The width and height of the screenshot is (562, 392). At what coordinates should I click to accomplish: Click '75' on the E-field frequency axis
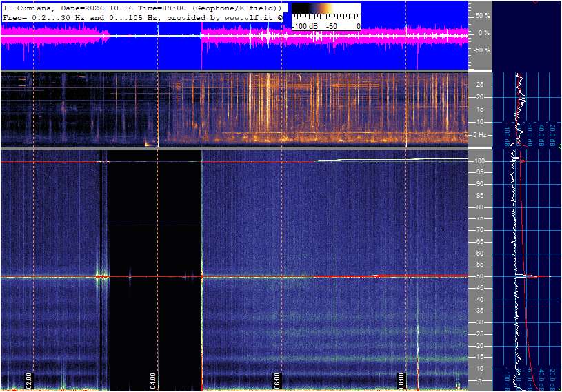pyautogui.click(x=479, y=218)
